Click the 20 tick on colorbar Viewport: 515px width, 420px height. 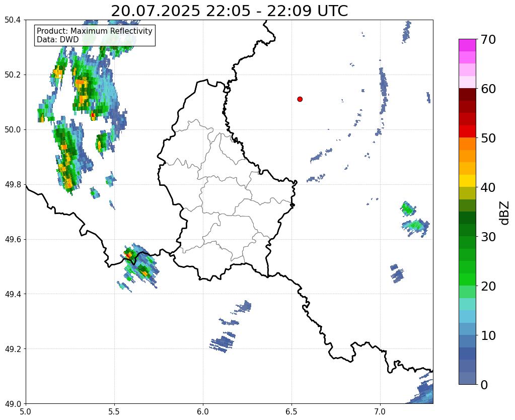click(x=488, y=286)
